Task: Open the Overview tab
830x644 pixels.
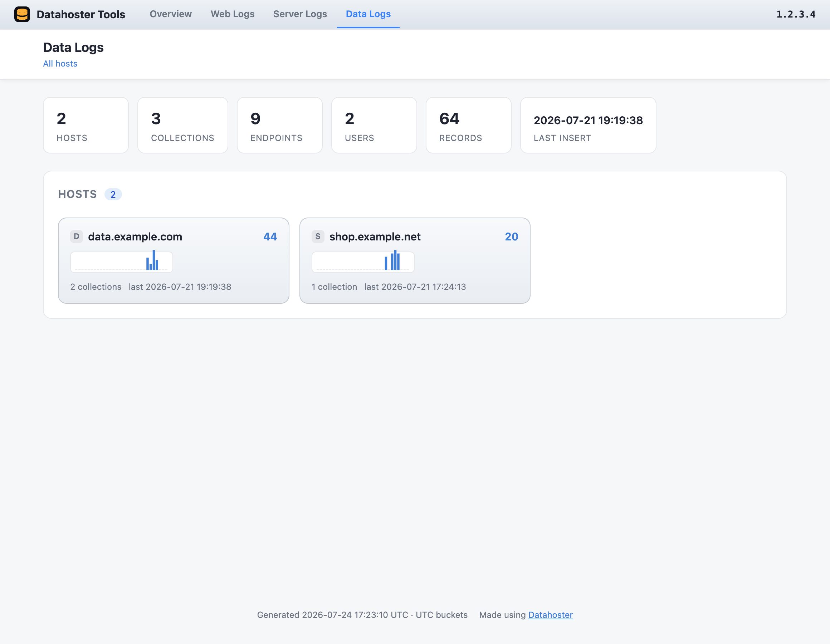Action: coord(171,14)
